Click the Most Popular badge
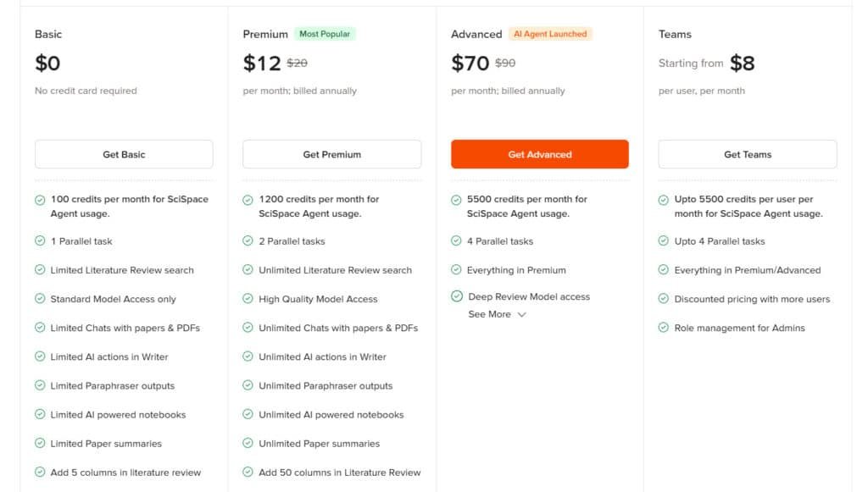 point(326,34)
